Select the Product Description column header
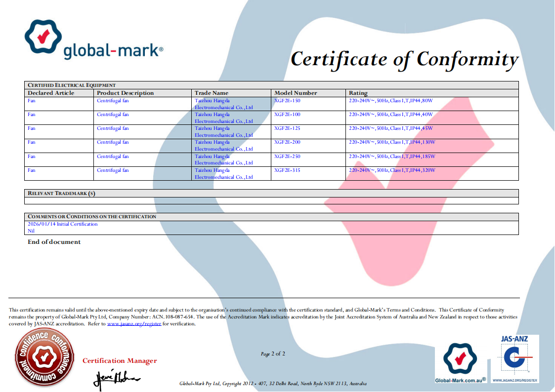Viewport: 555px width, 392px height. (125, 93)
